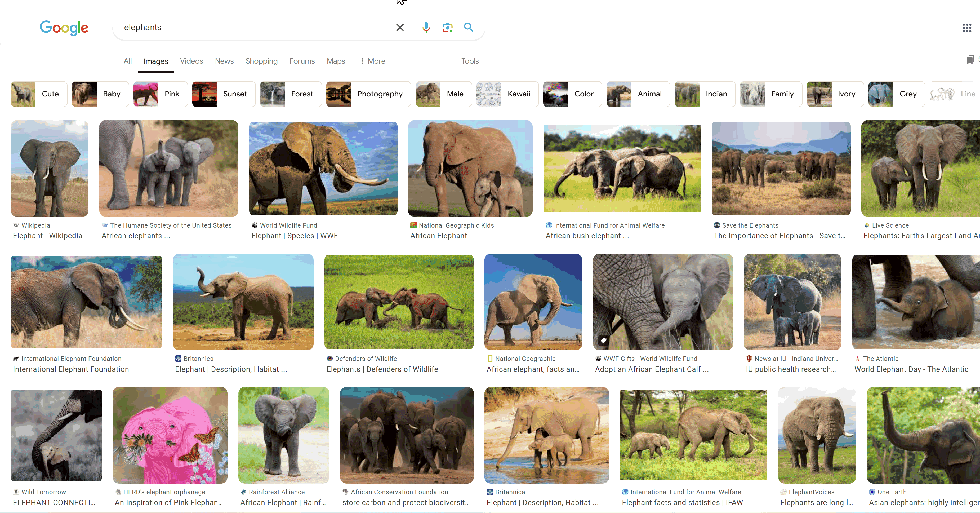Click the Kawaii filter category
This screenshot has height=513, width=980.
point(506,93)
